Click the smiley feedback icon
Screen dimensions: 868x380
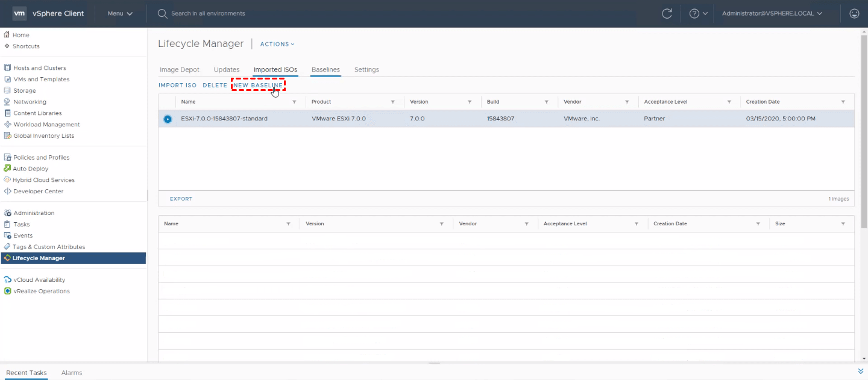coord(854,13)
